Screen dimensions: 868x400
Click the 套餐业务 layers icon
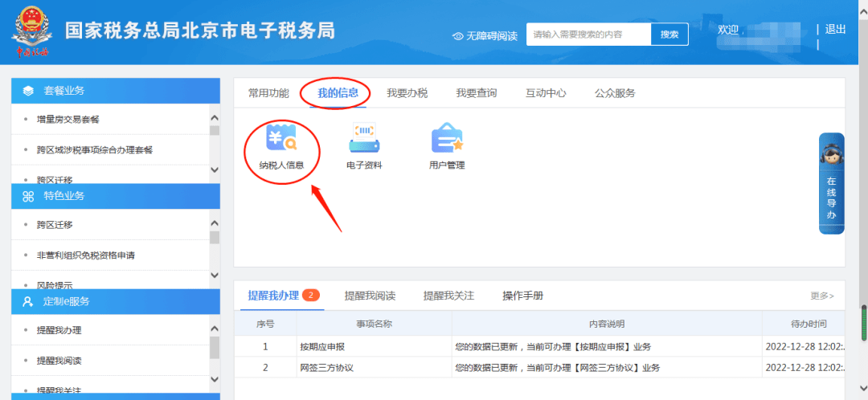pos(28,91)
